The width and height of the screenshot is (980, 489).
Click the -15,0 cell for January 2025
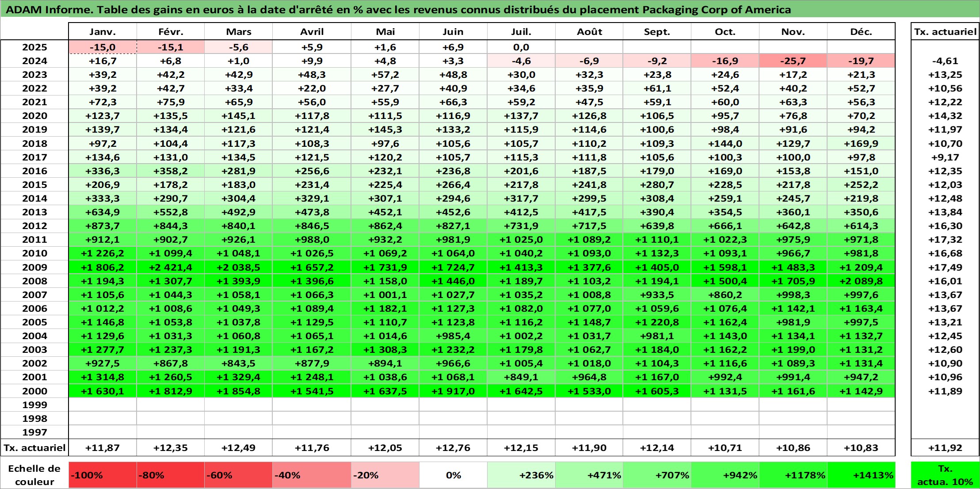(x=103, y=47)
